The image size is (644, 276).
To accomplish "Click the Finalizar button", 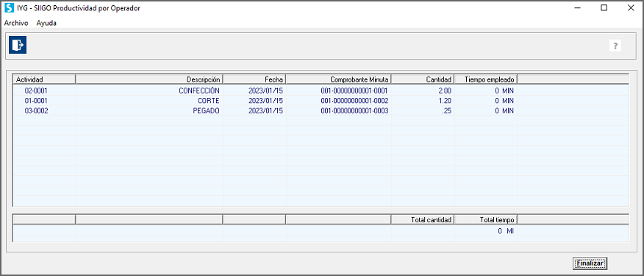I will coord(590,263).
